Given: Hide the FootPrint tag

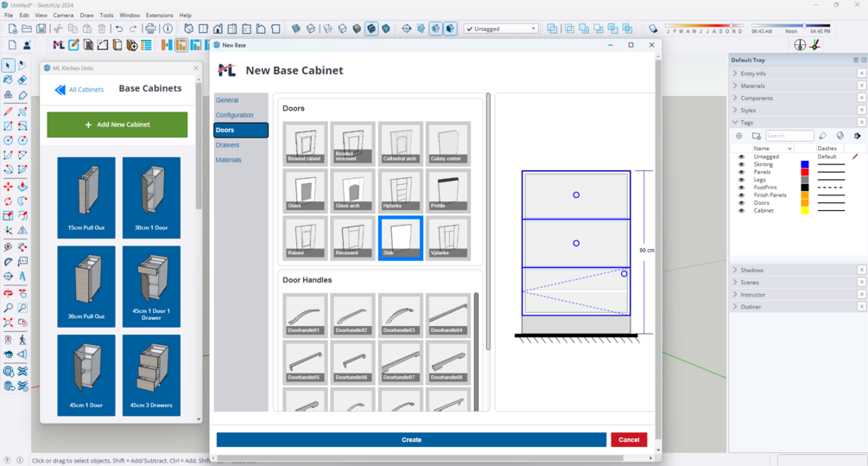Looking at the screenshot, I should pos(741,188).
